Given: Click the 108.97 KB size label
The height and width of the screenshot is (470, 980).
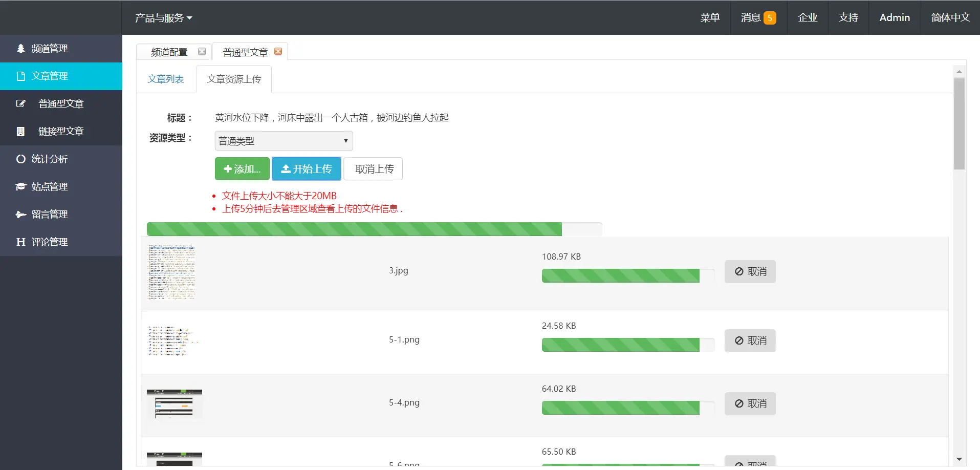Looking at the screenshot, I should coord(561,257).
